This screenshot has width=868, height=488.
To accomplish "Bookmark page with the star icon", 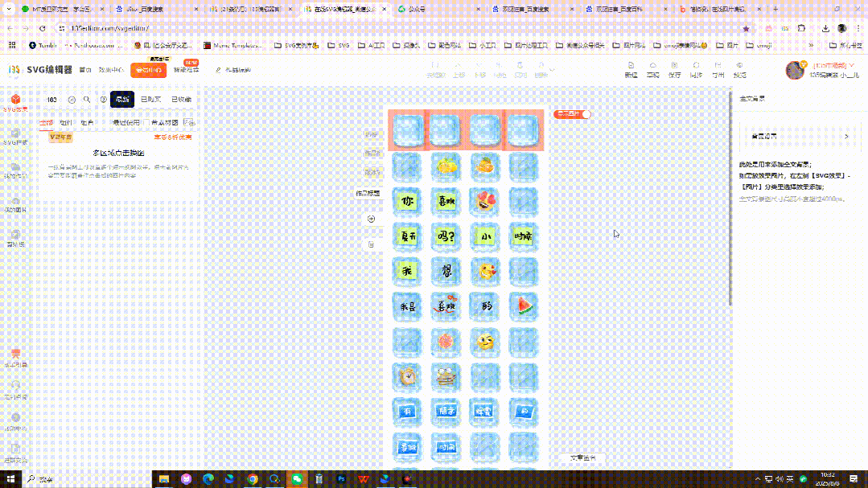I will pyautogui.click(x=747, y=28).
